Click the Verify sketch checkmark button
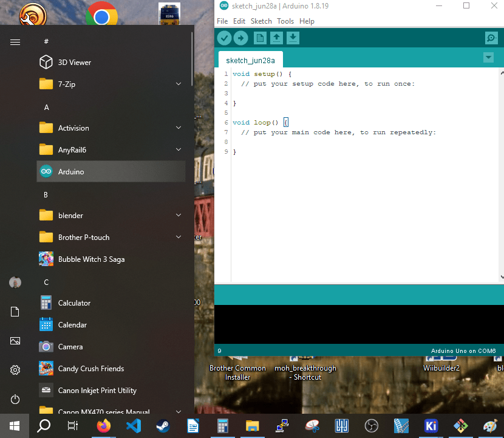504x438 pixels. 225,38
